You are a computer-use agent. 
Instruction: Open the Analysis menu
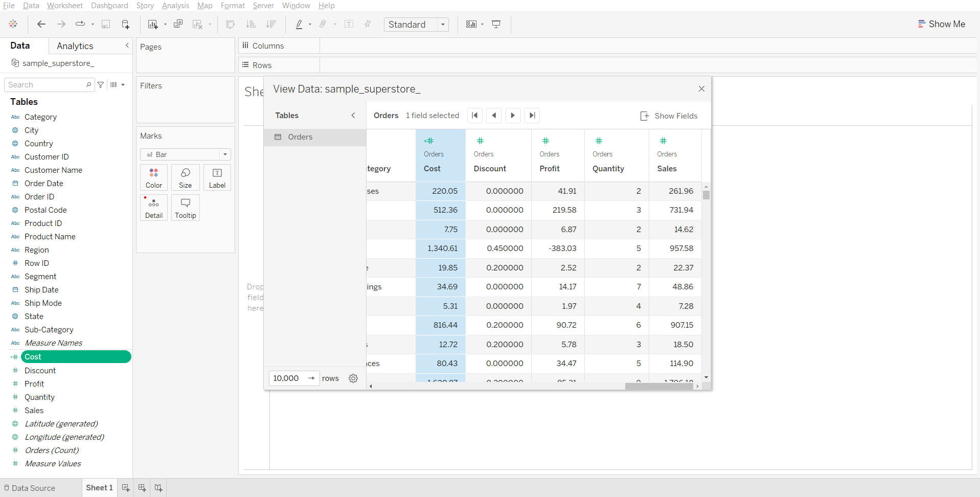click(x=175, y=6)
